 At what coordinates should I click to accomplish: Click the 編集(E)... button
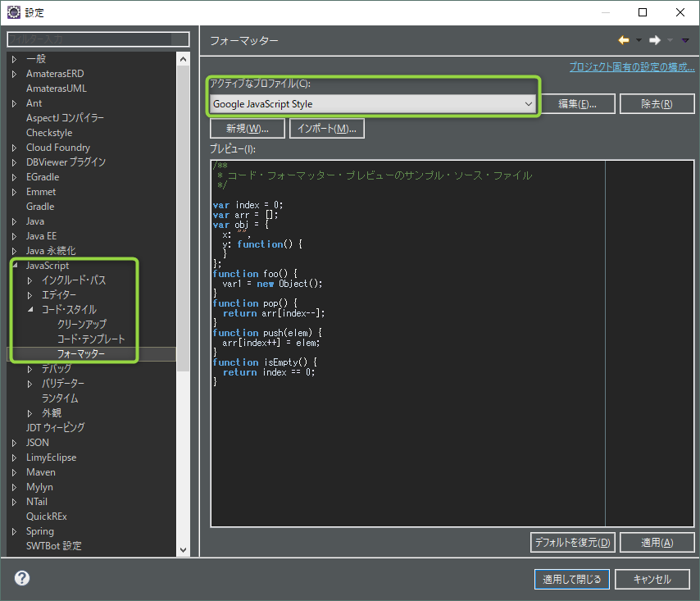pos(577,104)
